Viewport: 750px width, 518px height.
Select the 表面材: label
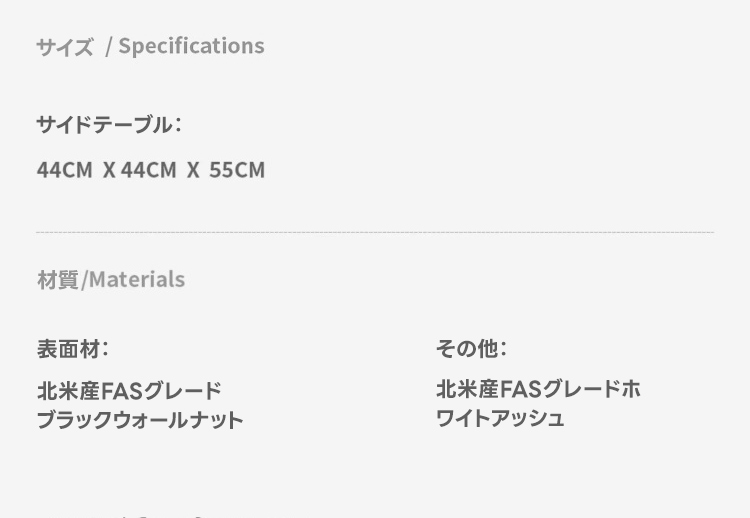click(x=72, y=349)
